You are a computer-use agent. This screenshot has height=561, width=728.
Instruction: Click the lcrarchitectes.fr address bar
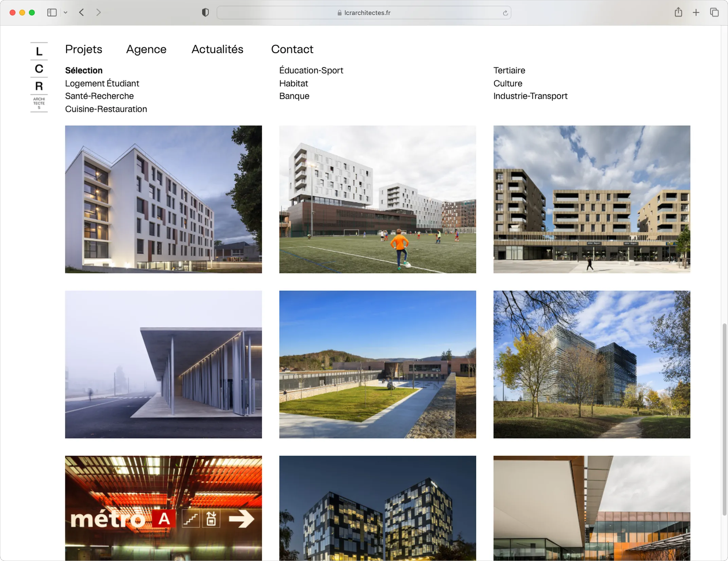(363, 13)
